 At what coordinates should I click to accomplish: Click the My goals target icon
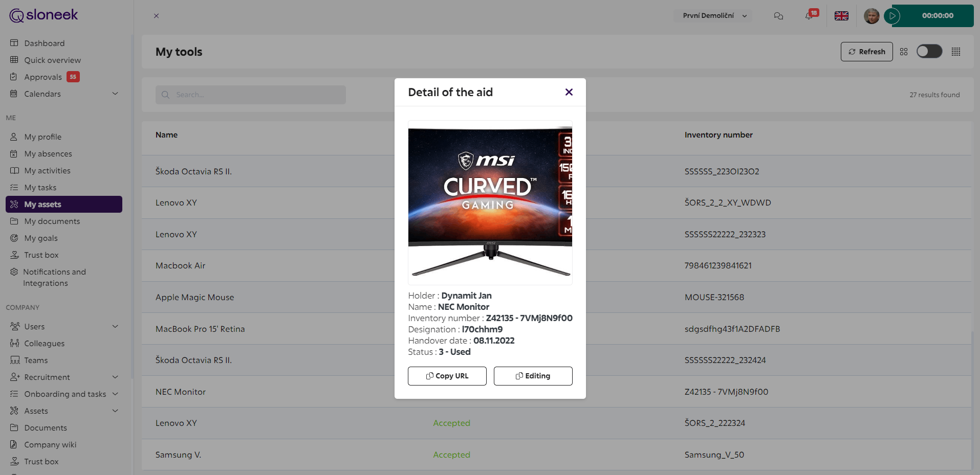[14, 238]
